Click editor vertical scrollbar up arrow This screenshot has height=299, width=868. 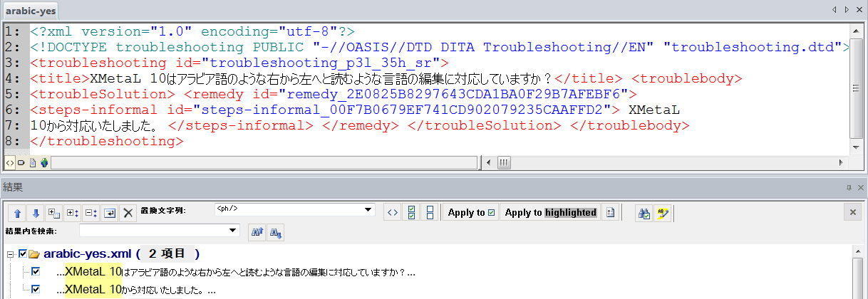(857, 31)
